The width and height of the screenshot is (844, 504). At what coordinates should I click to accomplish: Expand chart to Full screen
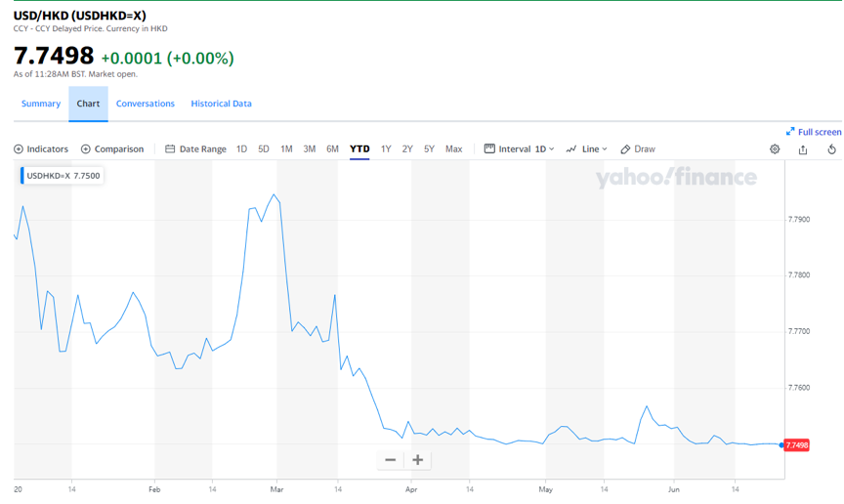pos(814,132)
